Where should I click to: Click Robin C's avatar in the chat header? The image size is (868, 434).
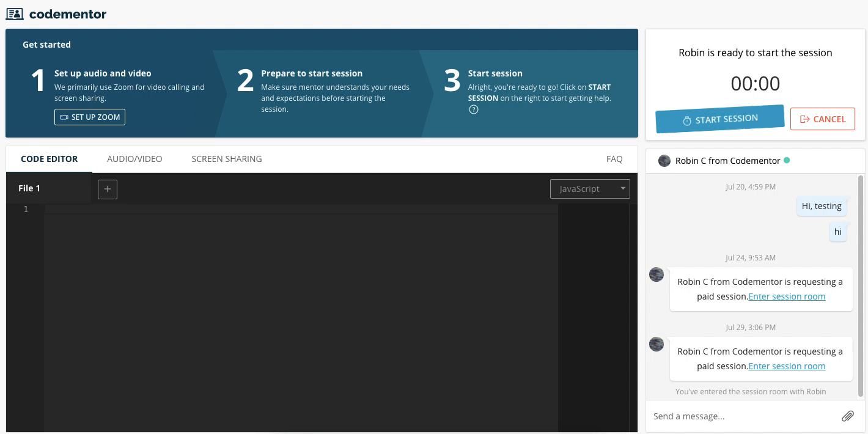click(x=664, y=161)
